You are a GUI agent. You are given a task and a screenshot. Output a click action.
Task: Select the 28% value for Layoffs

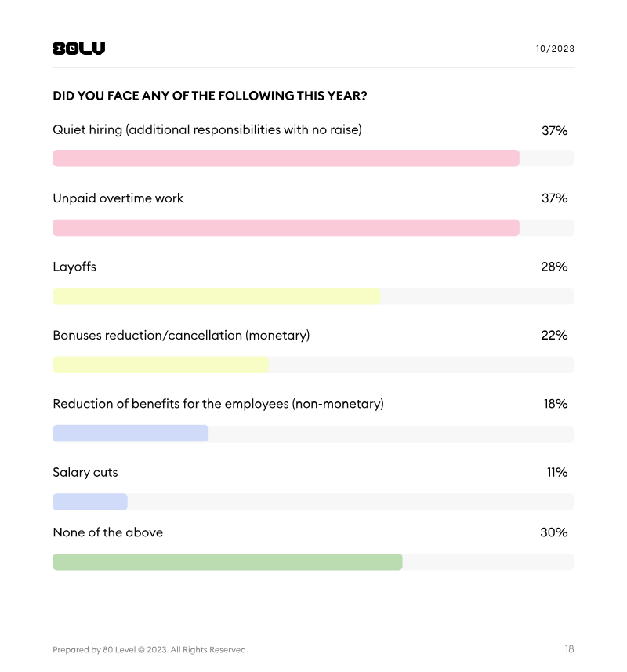(x=554, y=267)
